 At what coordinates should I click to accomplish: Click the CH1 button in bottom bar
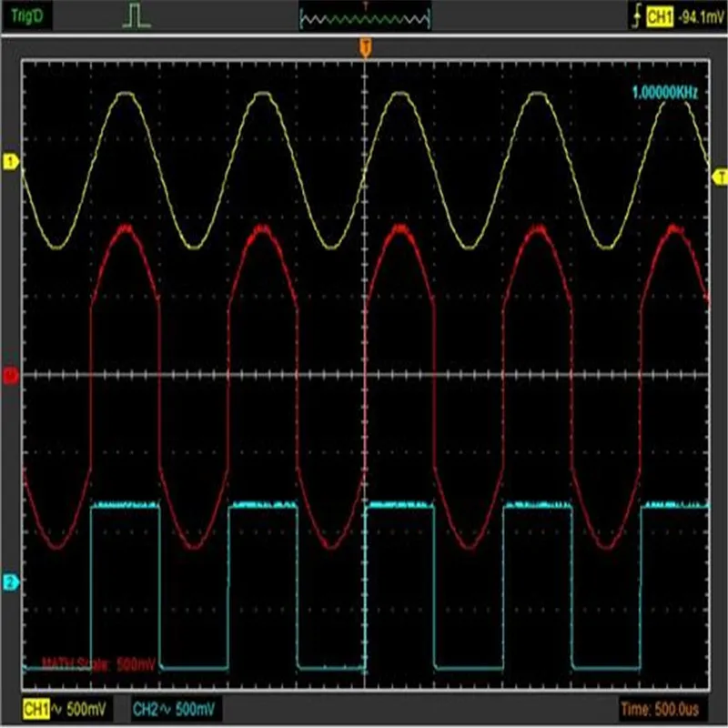coord(36,709)
